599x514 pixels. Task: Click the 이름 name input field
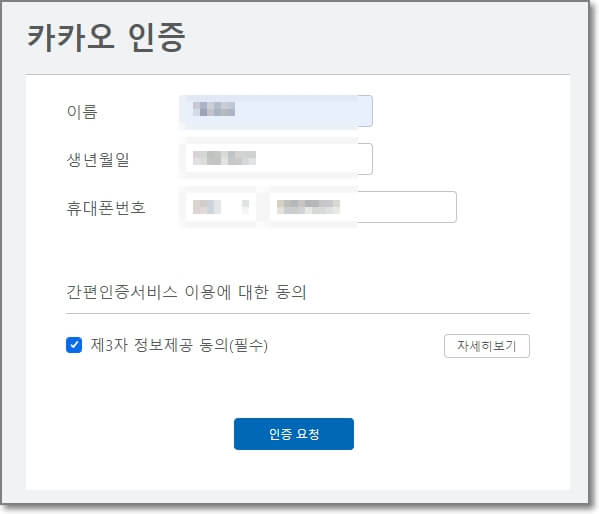(276, 111)
